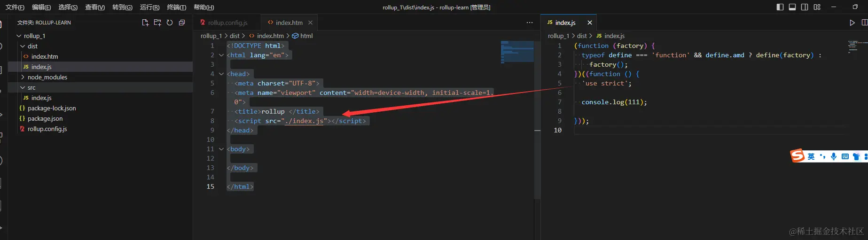This screenshot has width=868, height=240.
Task: Click the meta charset="UTF-8" line
Action: (x=277, y=83)
